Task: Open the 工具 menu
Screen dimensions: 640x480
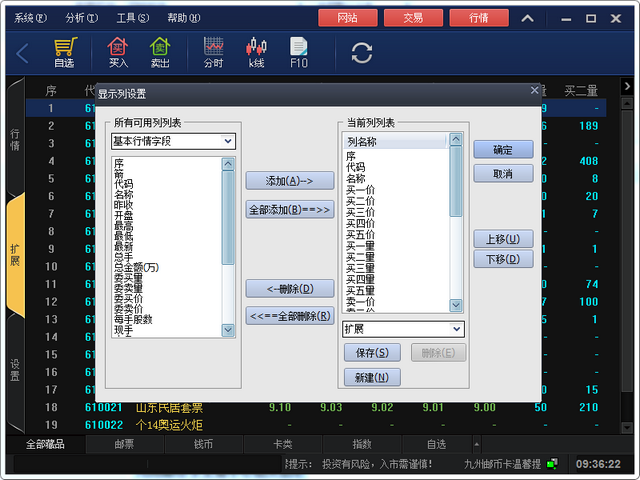Action: click(131, 18)
